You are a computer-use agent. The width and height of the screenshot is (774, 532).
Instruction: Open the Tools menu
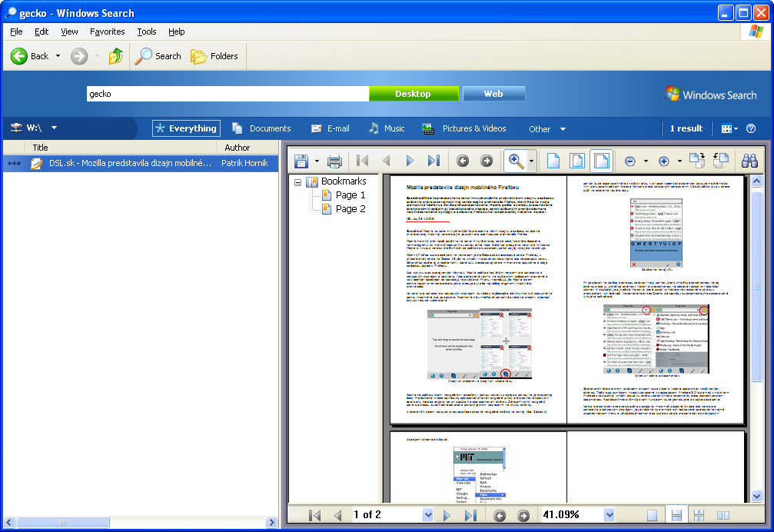[x=147, y=32]
